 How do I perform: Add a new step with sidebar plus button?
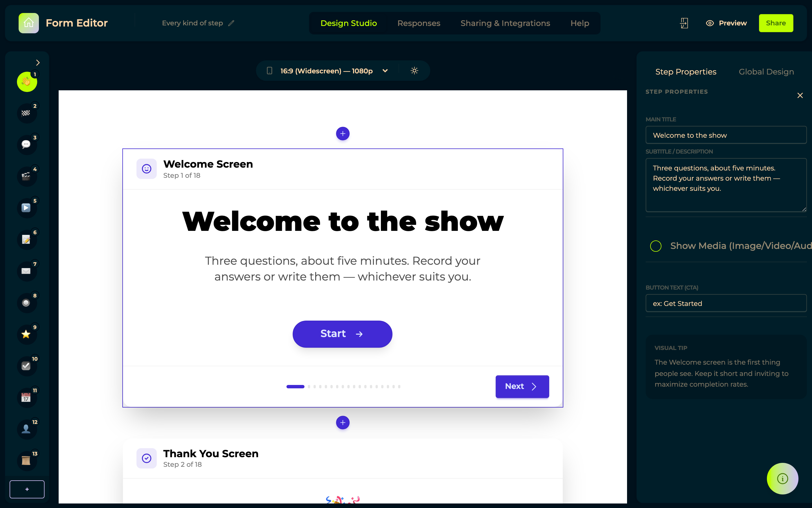[27, 489]
